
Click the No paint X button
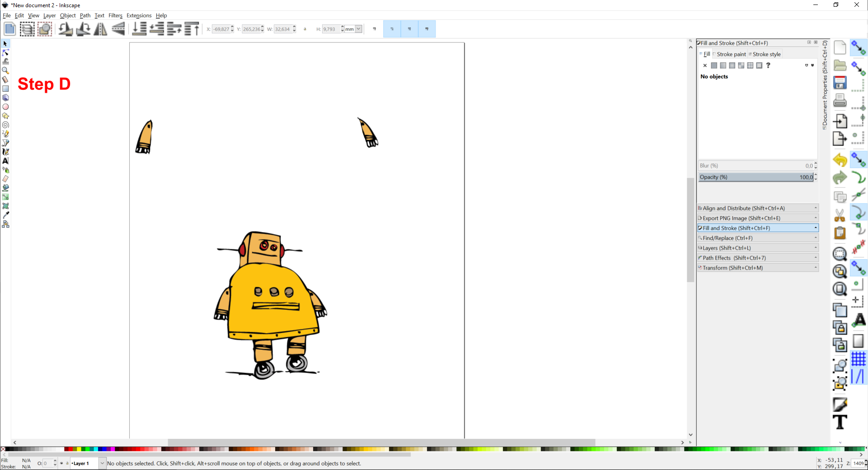coord(705,65)
